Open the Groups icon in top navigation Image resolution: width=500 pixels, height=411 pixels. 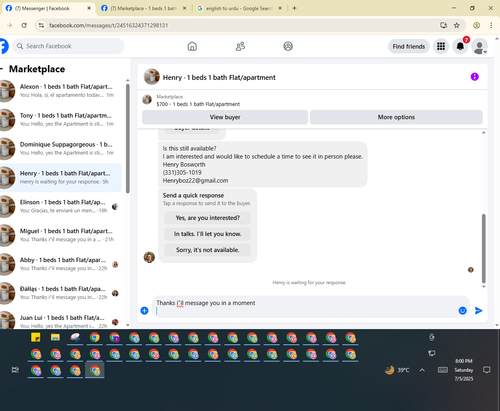[x=288, y=46]
